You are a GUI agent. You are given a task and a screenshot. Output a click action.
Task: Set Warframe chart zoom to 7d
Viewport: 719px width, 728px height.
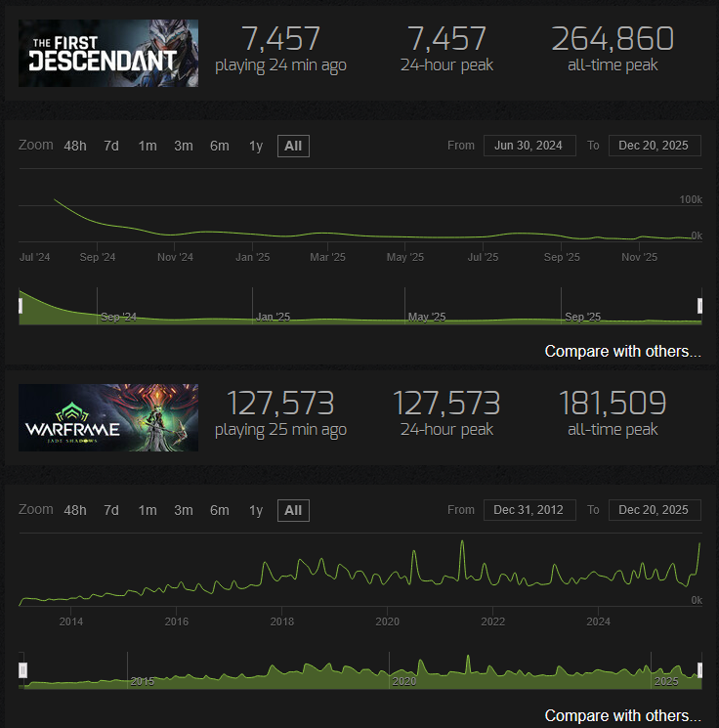coord(111,510)
